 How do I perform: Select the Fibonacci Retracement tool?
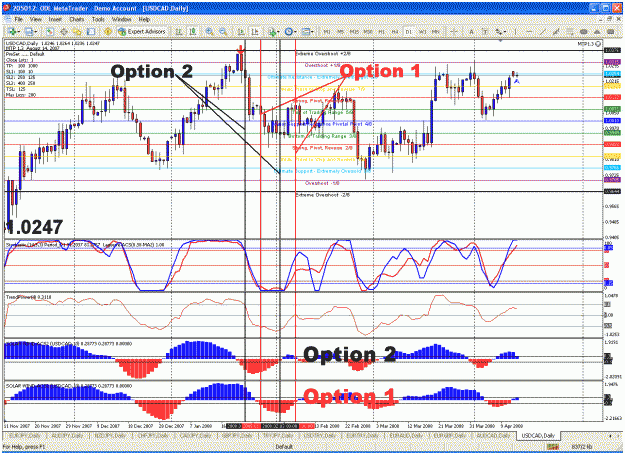pyautogui.click(x=570, y=32)
